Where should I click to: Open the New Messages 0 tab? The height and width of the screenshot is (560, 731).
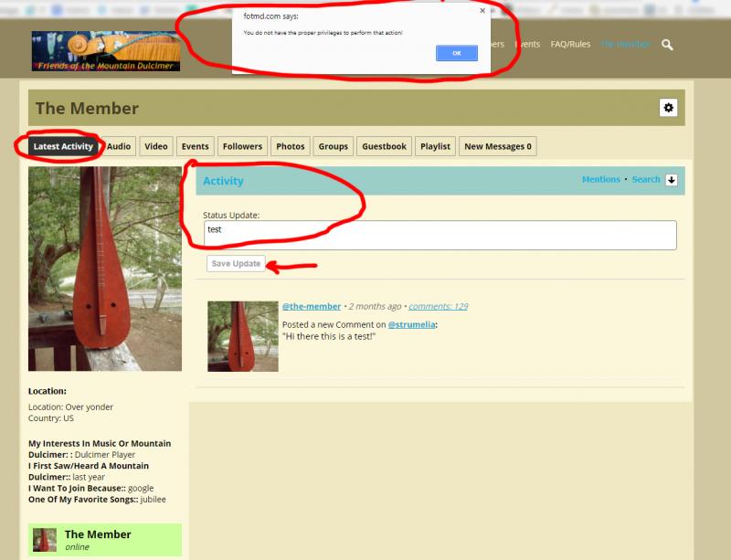(x=498, y=146)
